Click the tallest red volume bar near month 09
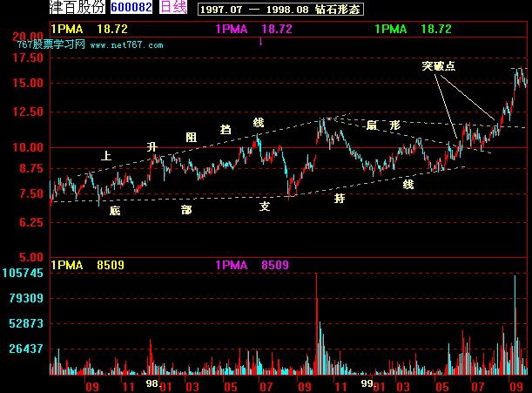The image size is (532, 393). [317, 323]
